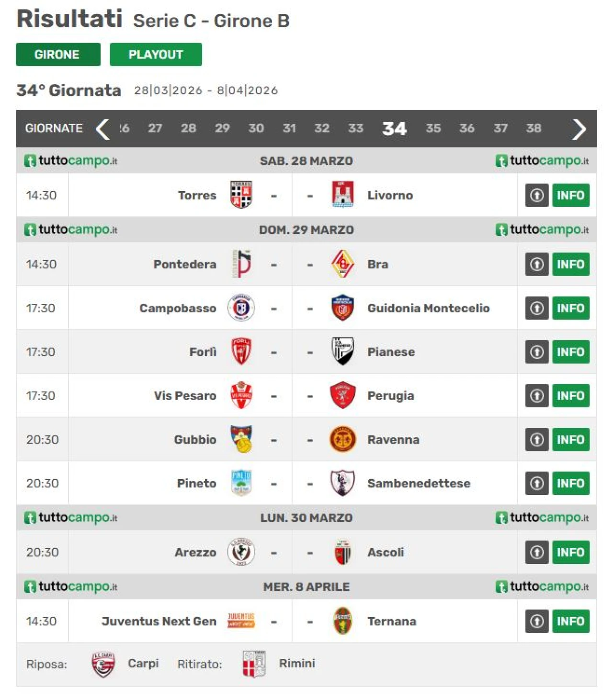The height and width of the screenshot is (700, 613).
Task: Click the Carpi crest in Riposa
Action: coord(103,664)
